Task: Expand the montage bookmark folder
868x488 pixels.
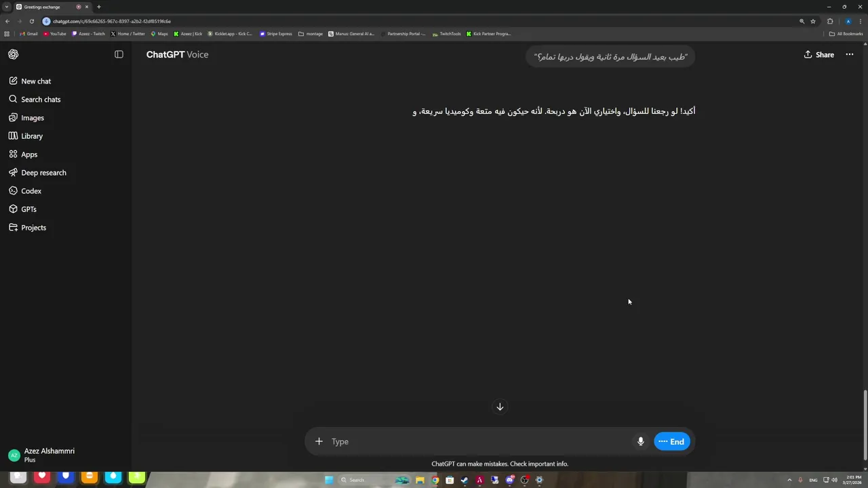Action: 311,34
